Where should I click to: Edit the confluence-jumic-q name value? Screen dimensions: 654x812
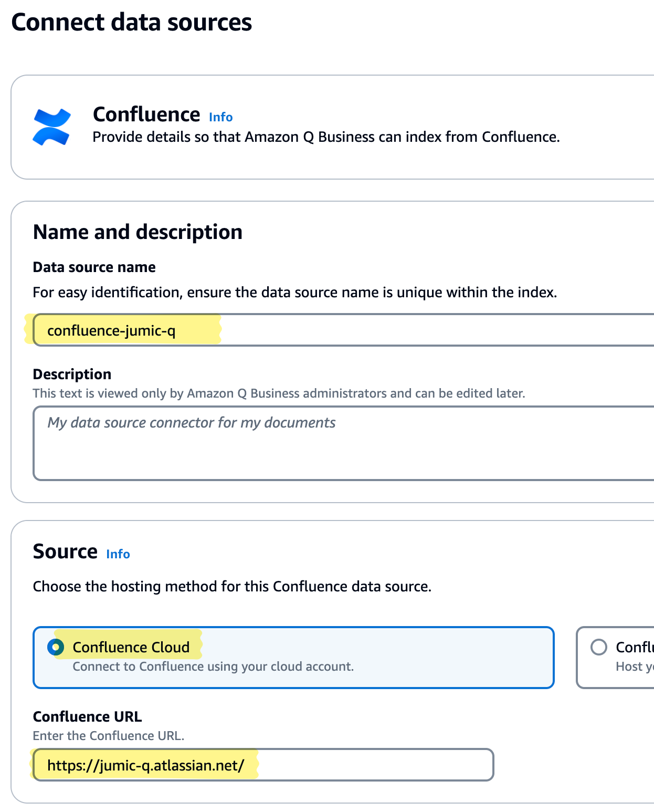[113, 330]
